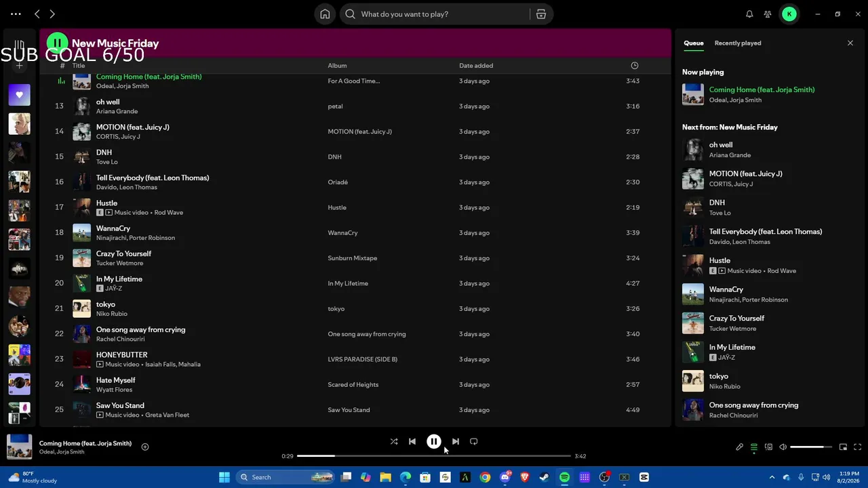
Task: Open the Browse icon beside search
Action: 541,14
